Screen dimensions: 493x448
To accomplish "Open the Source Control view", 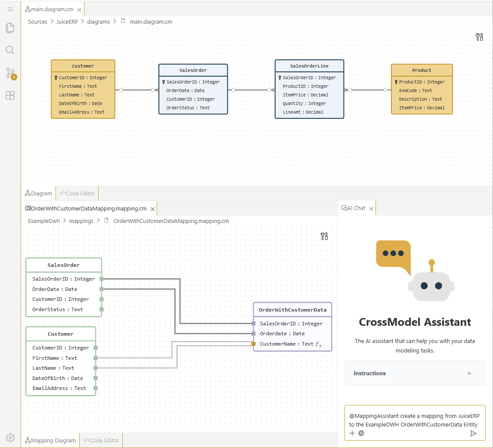I will click(x=10, y=73).
